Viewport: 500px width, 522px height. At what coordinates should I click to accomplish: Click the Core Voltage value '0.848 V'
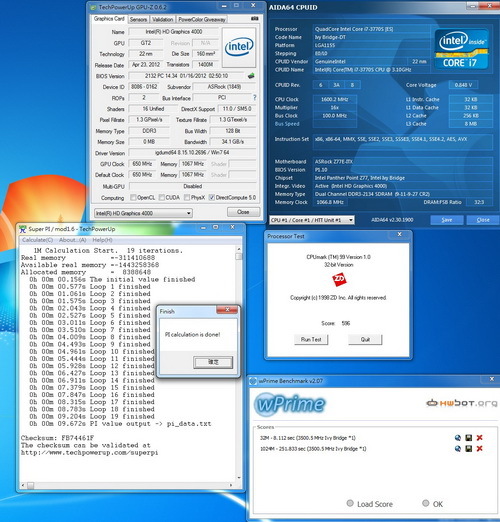pos(463,85)
